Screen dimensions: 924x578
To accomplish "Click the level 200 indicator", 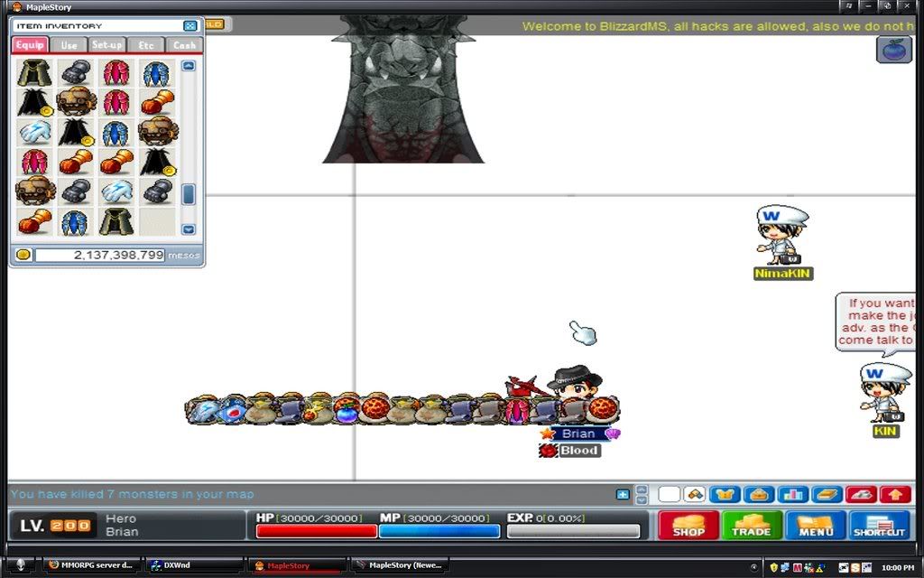I will tap(56, 525).
